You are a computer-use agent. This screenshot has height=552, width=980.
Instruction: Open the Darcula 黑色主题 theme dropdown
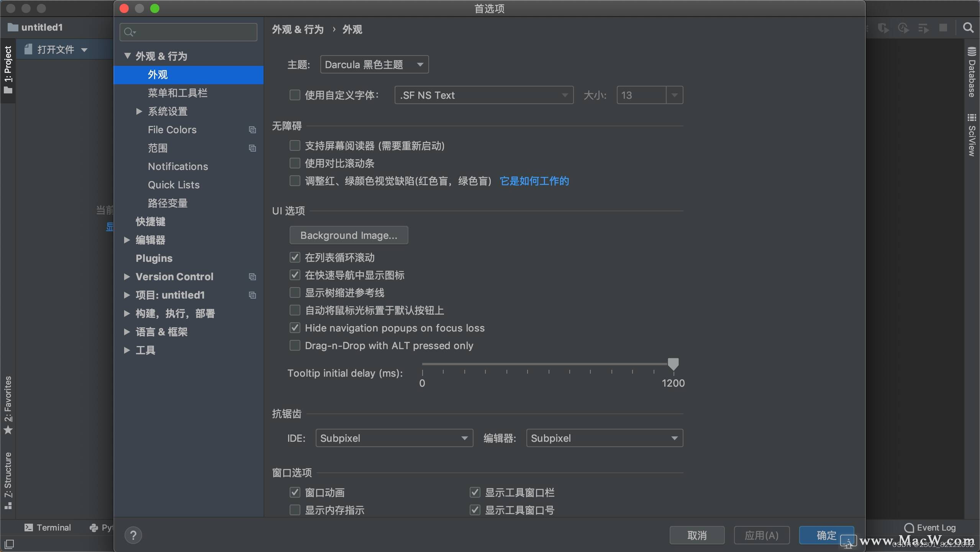click(x=374, y=64)
